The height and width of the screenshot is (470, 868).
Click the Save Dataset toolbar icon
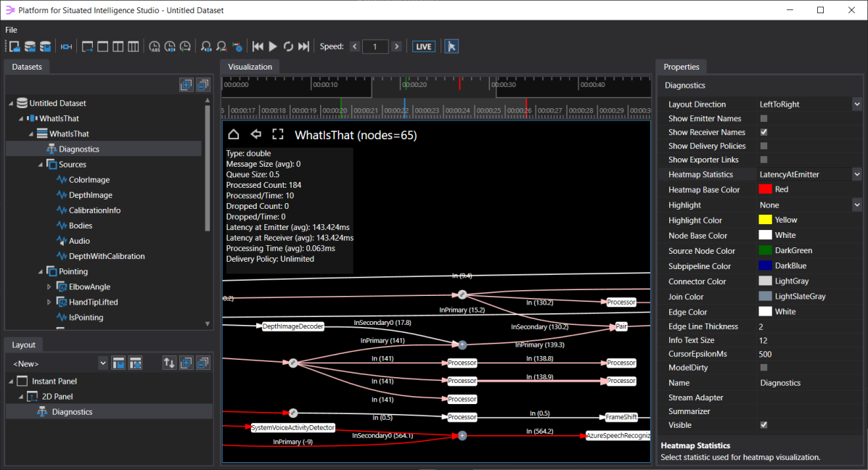[x=46, y=46]
